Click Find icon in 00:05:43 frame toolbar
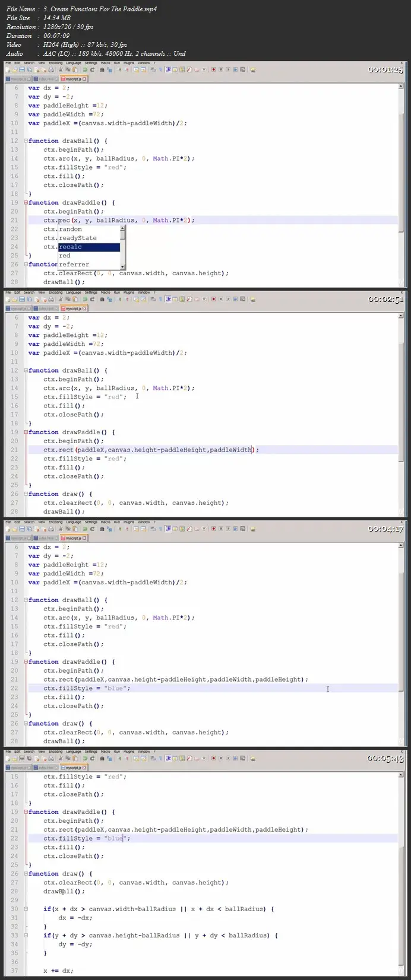 click(x=102, y=758)
